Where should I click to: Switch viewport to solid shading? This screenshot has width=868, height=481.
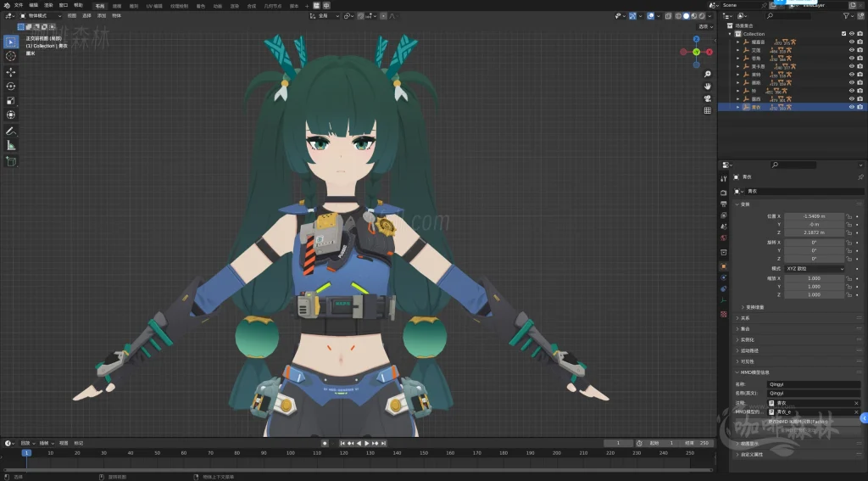(x=686, y=16)
